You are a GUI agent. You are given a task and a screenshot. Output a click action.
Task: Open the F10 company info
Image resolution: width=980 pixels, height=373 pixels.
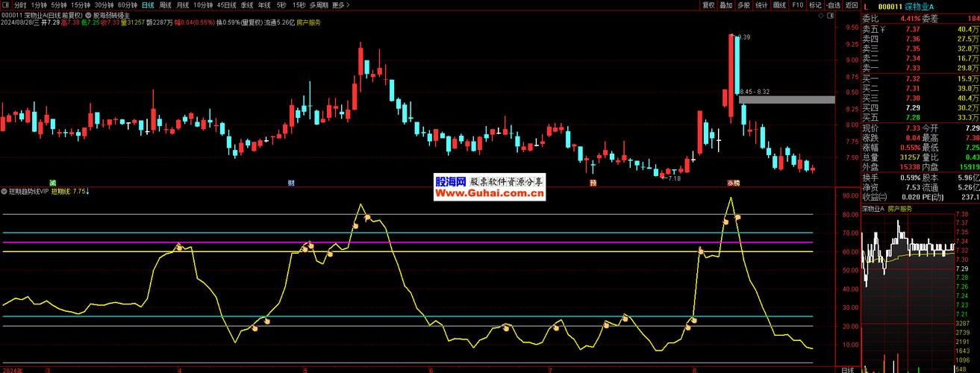pyautogui.click(x=798, y=4)
